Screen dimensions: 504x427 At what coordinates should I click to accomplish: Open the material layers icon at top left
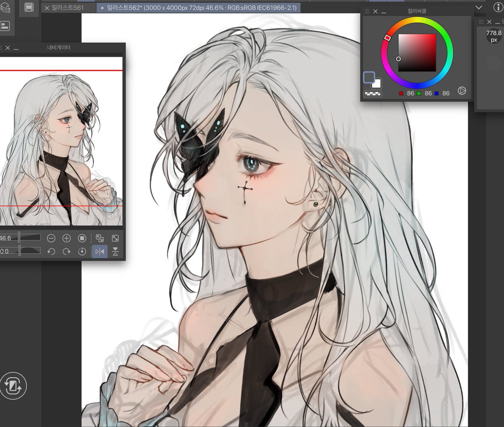tap(5, 7)
